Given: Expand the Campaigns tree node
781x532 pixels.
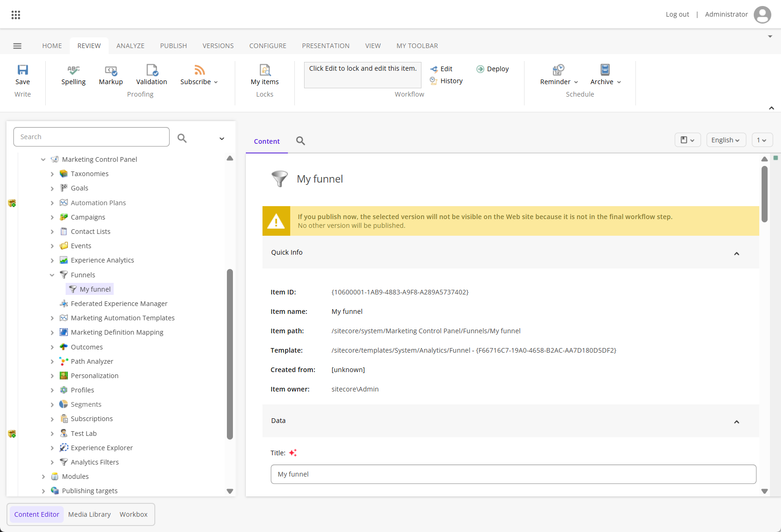Looking at the screenshot, I should coord(52,217).
